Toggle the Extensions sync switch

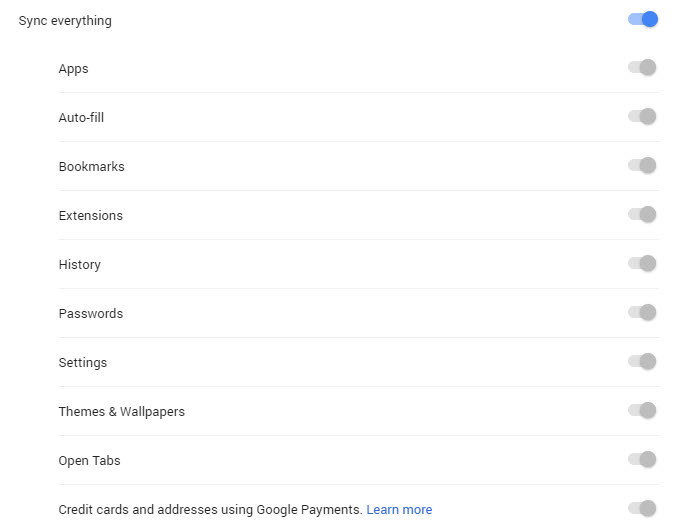point(642,215)
